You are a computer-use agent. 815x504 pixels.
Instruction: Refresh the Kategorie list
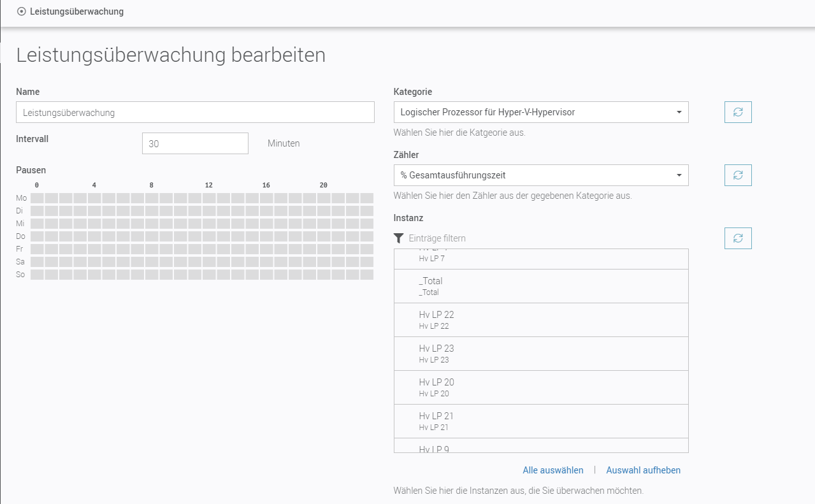tap(738, 112)
